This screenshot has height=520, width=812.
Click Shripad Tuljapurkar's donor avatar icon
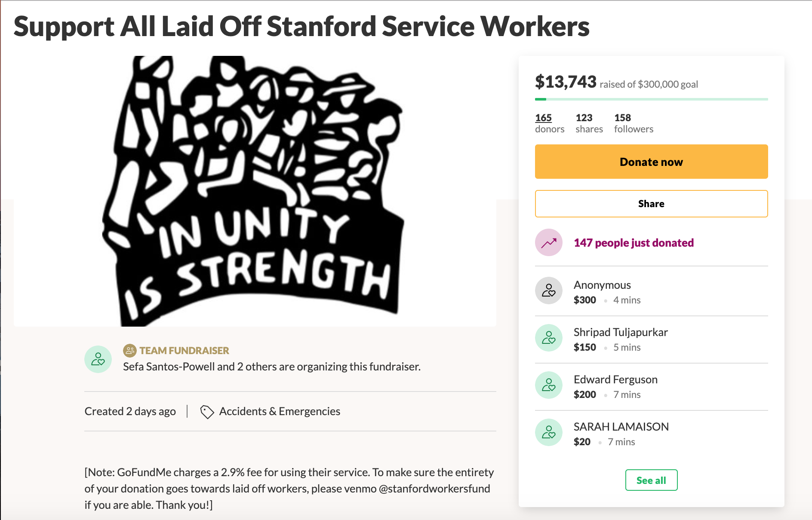[x=548, y=338]
